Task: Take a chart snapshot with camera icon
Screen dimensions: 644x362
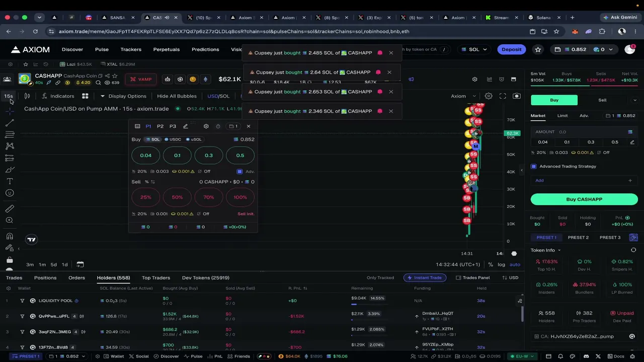Action: click(x=517, y=96)
